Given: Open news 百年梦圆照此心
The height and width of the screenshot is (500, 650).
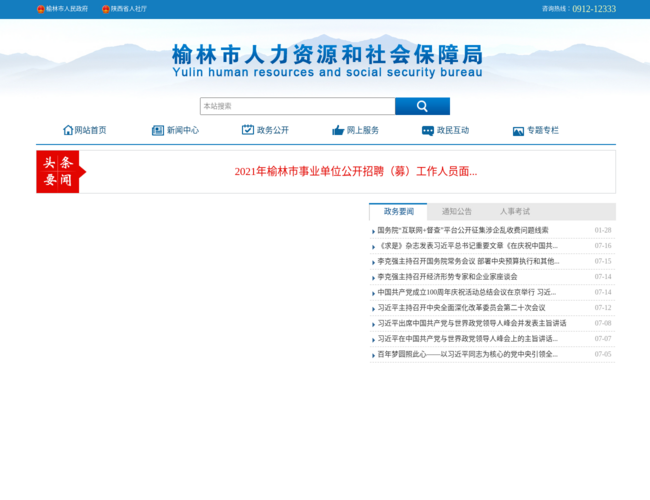Looking at the screenshot, I should [467, 354].
